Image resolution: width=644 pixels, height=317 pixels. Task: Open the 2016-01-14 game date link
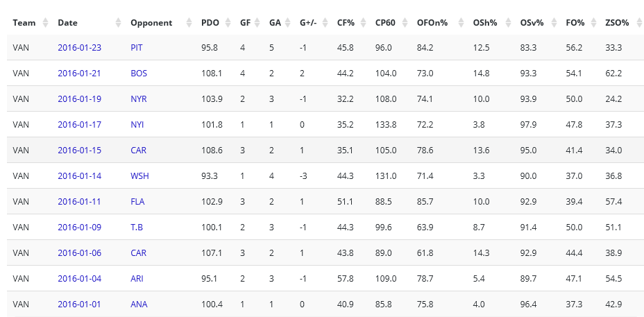(x=79, y=176)
